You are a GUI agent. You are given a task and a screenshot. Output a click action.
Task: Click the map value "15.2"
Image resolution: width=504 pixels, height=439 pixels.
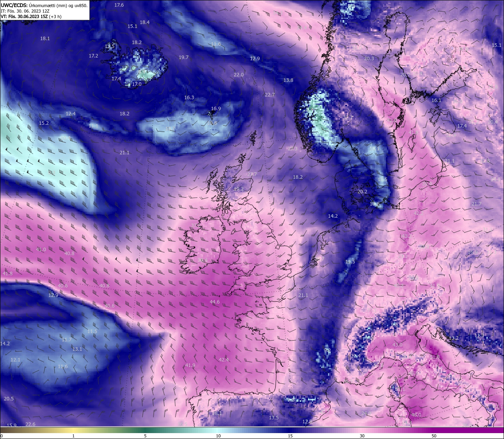(44, 123)
